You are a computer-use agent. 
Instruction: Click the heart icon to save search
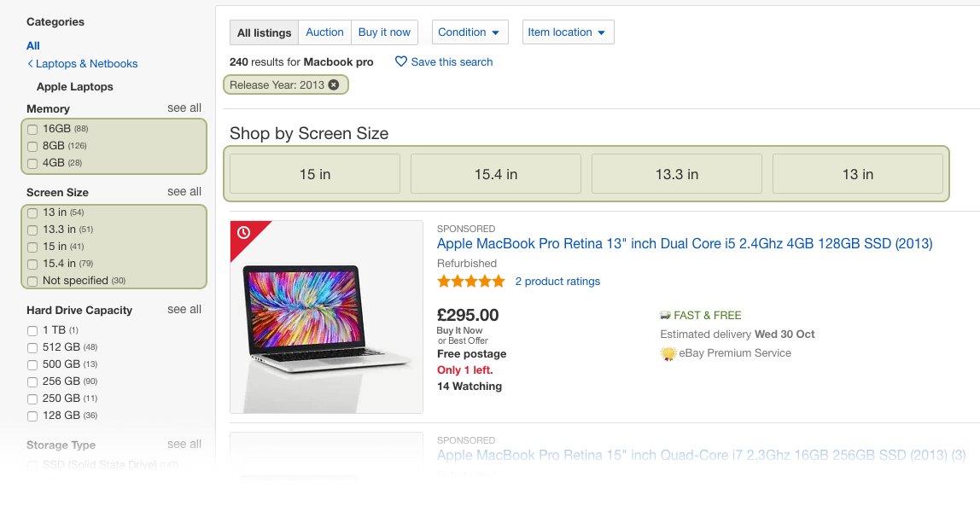click(x=401, y=61)
